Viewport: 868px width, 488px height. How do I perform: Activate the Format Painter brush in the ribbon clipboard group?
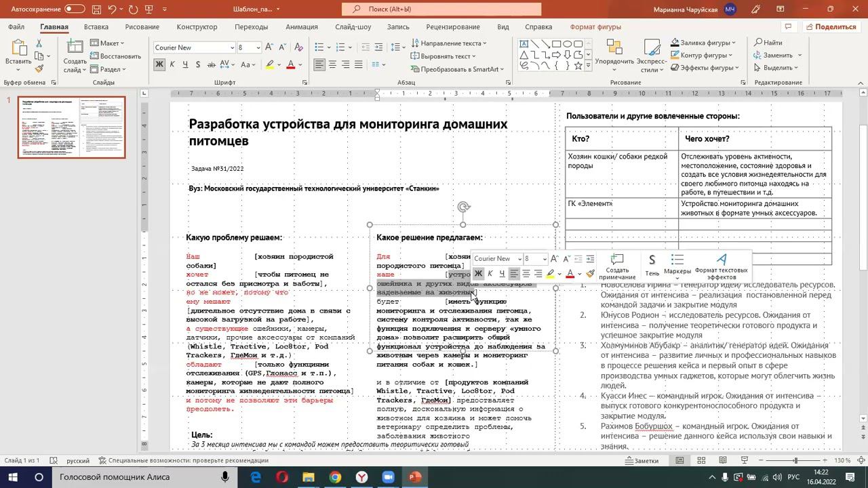click(x=39, y=68)
